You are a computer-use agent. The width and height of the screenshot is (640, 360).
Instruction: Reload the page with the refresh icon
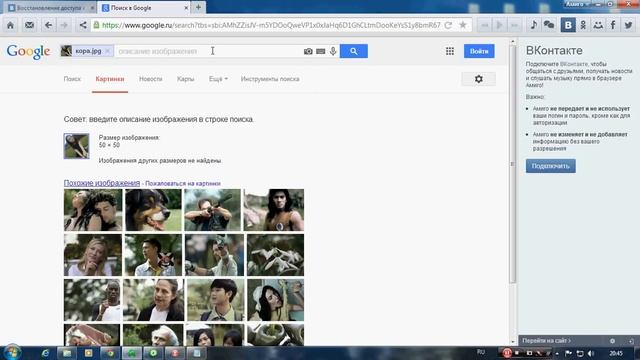click(448, 25)
